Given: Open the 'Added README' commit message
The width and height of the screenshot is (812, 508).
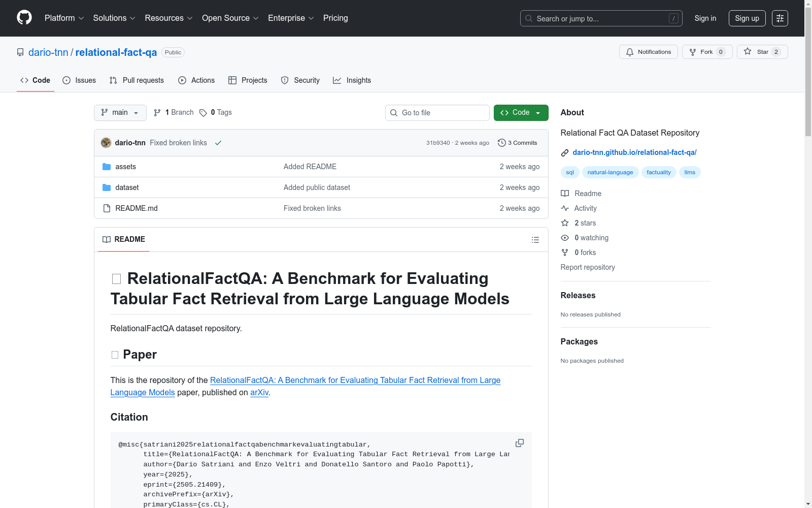Looking at the screenshot, I should point(310,167).
